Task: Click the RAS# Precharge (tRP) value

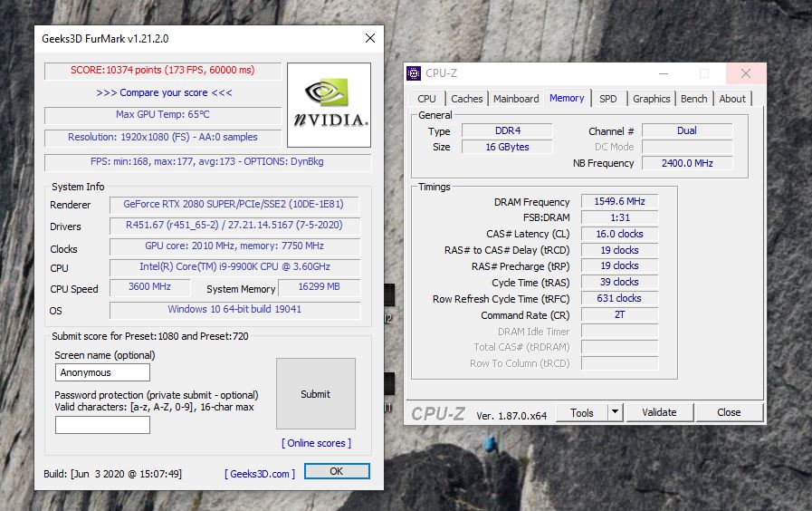Action: 619,265
